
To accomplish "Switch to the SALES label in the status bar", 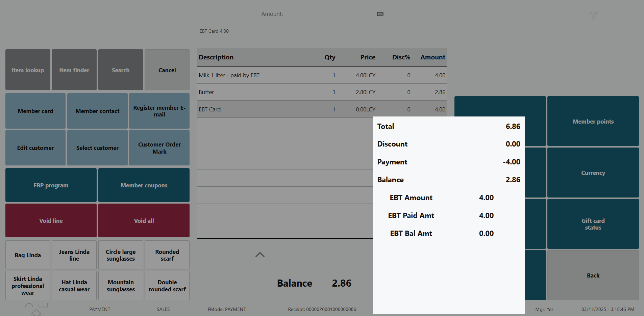I will 163,309.
